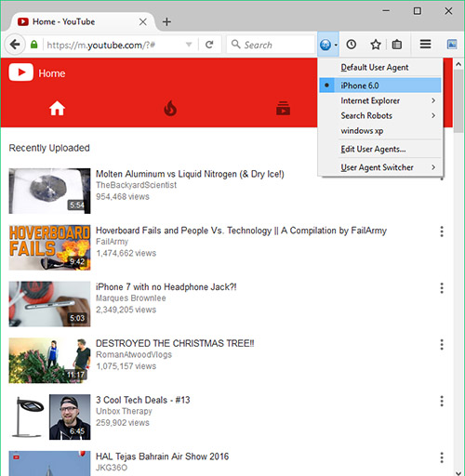Open dropdown arrow beside the globe icon
The height and width of the screenshot is (476, 465).
pos(336,45)
